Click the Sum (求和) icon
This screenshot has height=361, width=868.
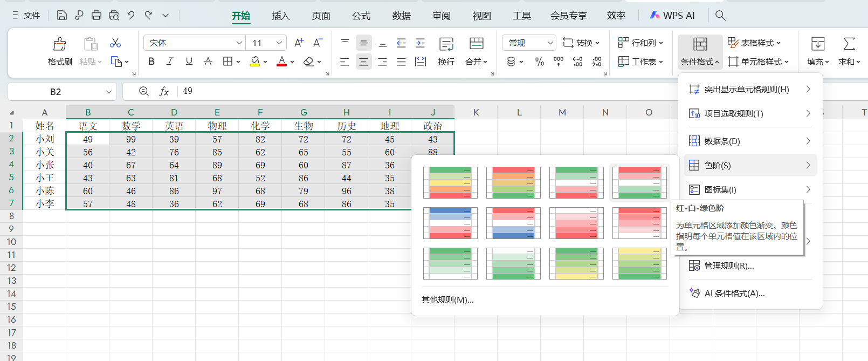click(x=849, y=44)
